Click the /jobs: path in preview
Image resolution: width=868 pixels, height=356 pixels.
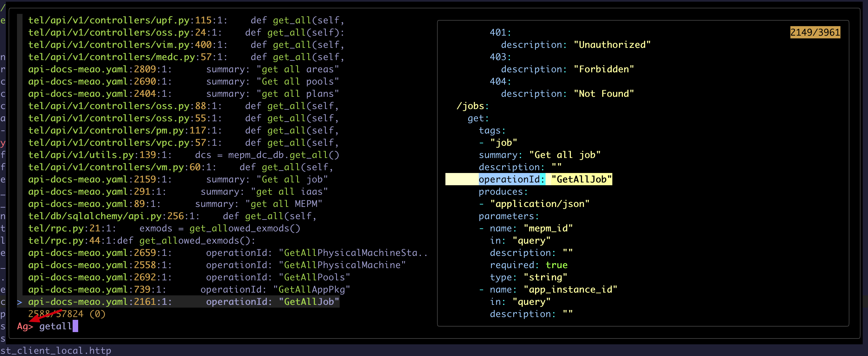click(x=472, y=106)
